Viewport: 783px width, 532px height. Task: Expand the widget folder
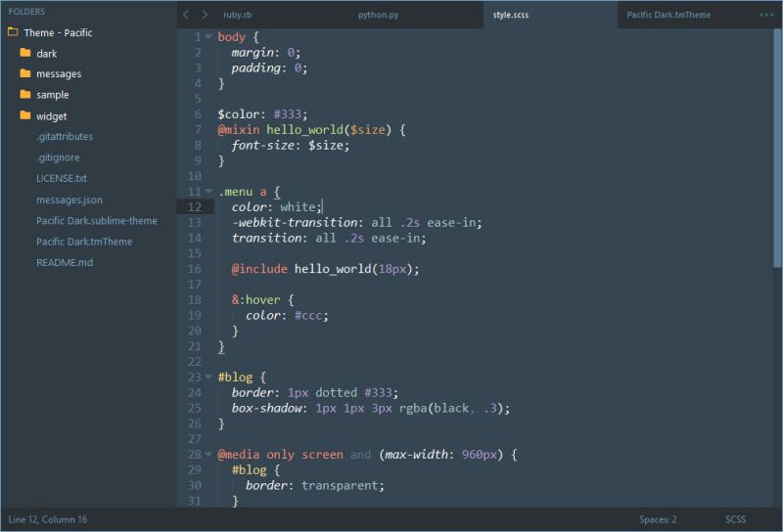pos(51,116)
